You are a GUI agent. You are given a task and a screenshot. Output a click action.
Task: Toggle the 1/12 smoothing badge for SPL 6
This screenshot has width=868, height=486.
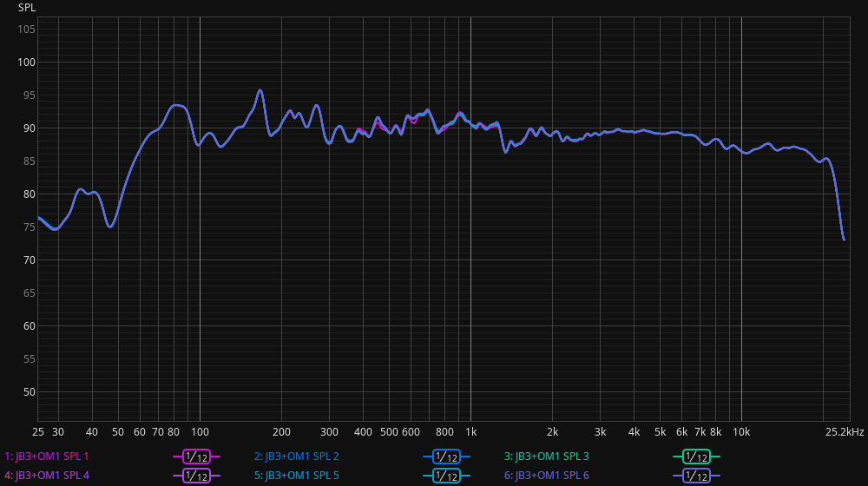696,476
